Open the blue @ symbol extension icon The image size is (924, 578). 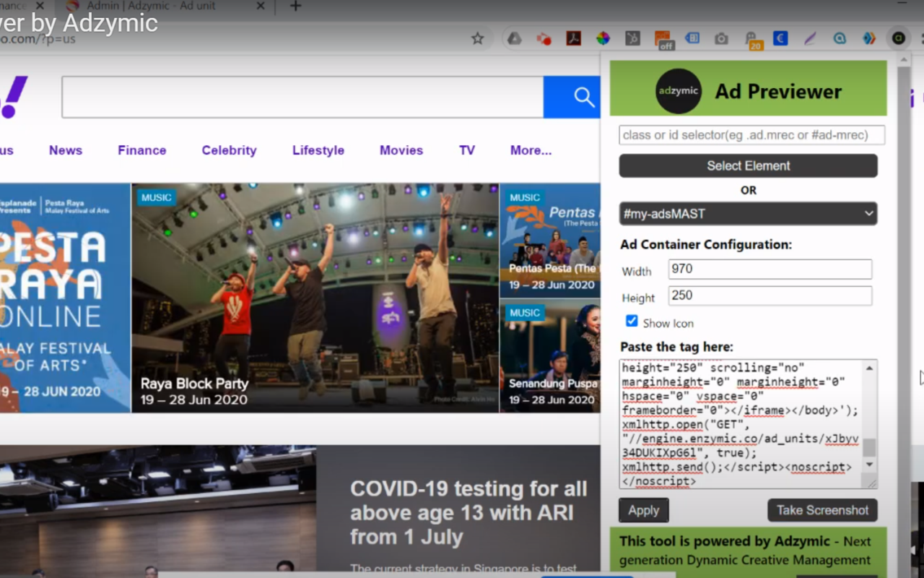coord(840,38)
